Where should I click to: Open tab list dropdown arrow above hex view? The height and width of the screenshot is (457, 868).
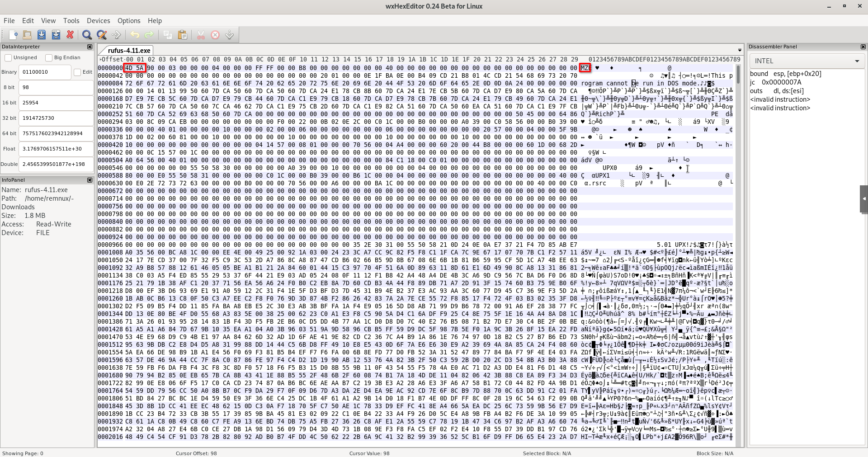coord(740,50)
